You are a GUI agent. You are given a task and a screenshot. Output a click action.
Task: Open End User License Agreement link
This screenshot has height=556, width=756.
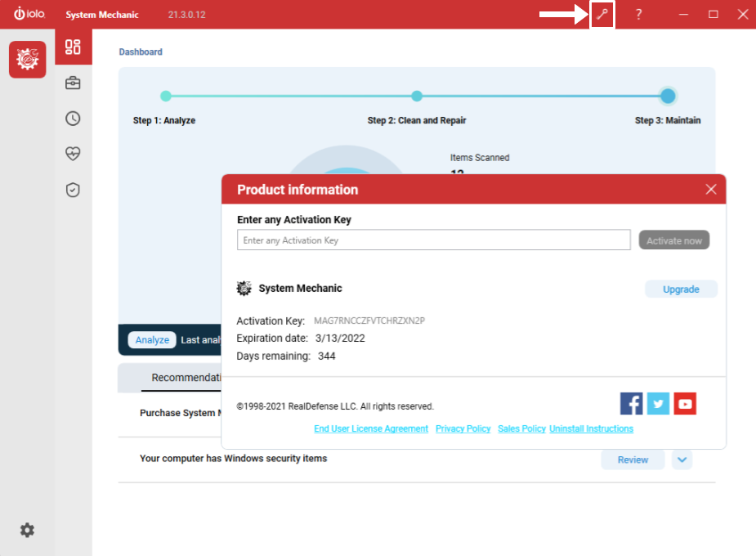(x=371, y=428)
